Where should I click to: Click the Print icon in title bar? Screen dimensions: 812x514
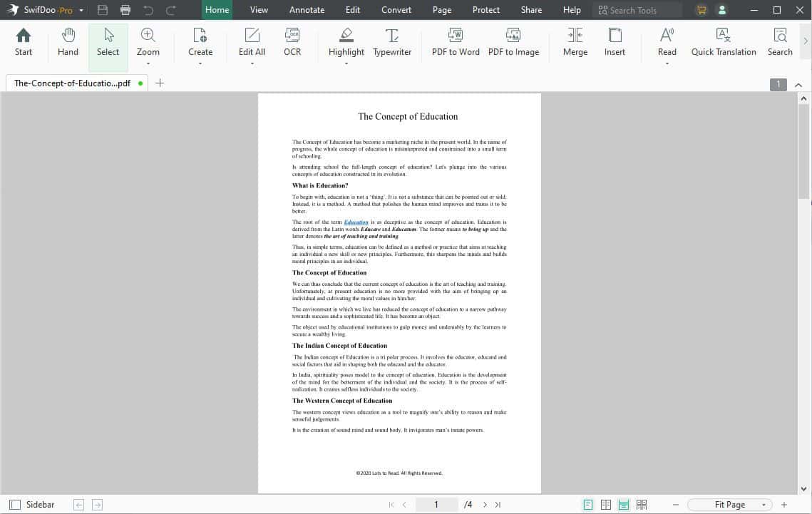point(125,10)
